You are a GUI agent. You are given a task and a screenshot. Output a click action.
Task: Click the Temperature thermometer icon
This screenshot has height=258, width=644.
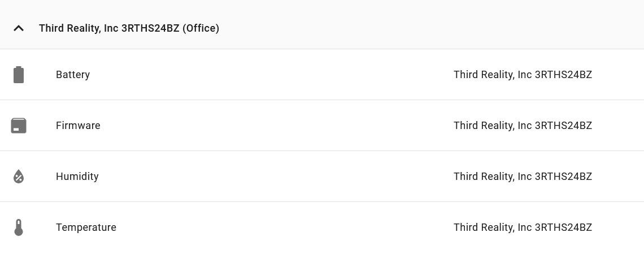(19, 227)
